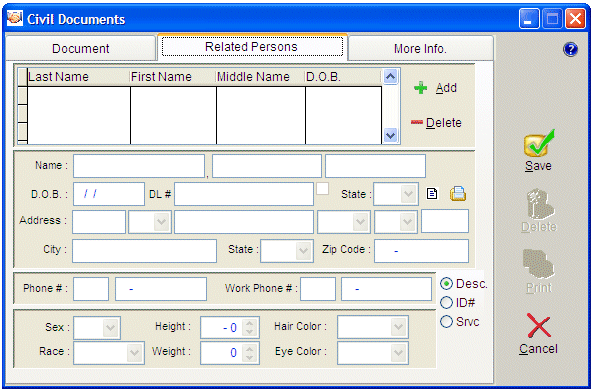Open the City State dropdown
The image size is (594, 391).
click(303, 250)
